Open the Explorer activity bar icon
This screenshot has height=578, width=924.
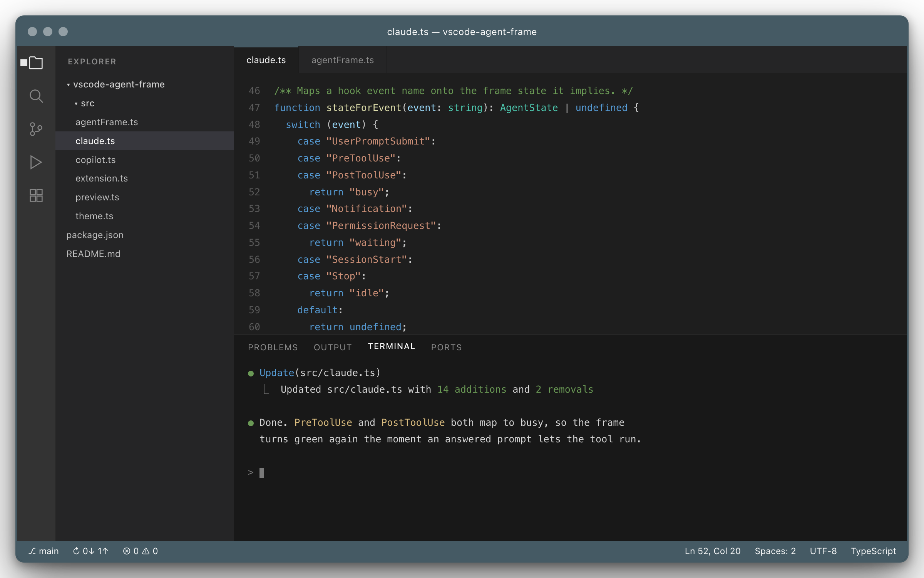tap(36, 62)
